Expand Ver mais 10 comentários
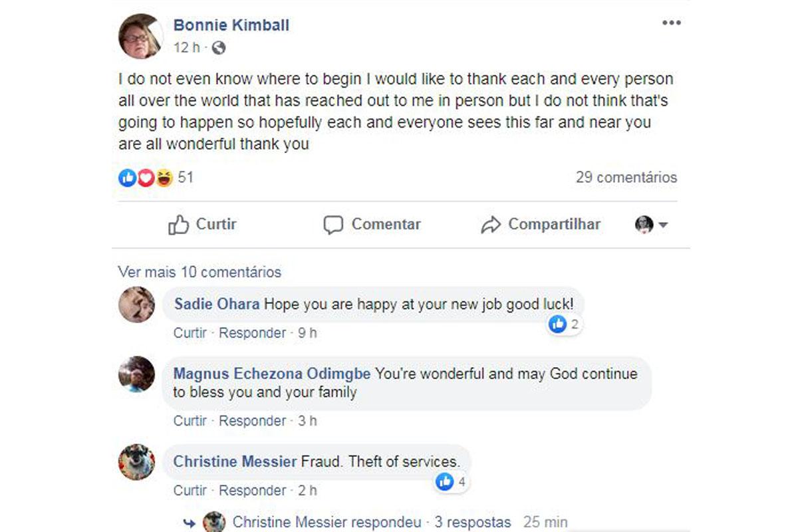 pos(199,272)
